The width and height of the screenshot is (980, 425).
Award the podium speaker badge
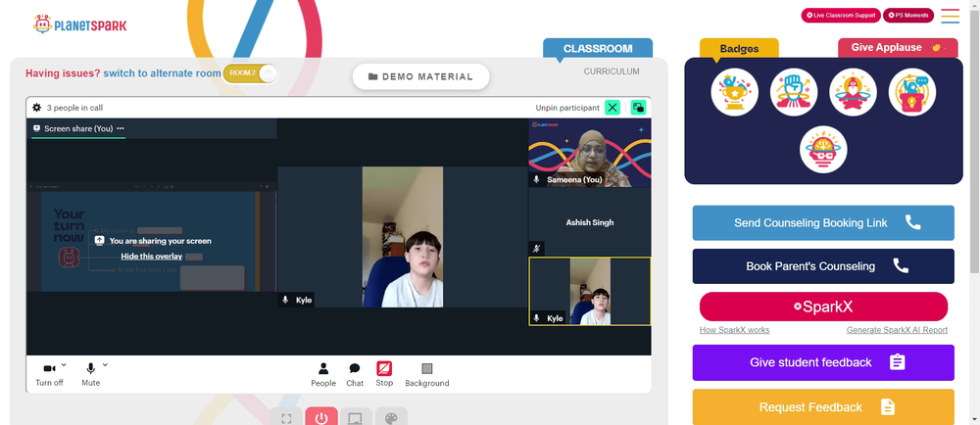coord(911,92)
